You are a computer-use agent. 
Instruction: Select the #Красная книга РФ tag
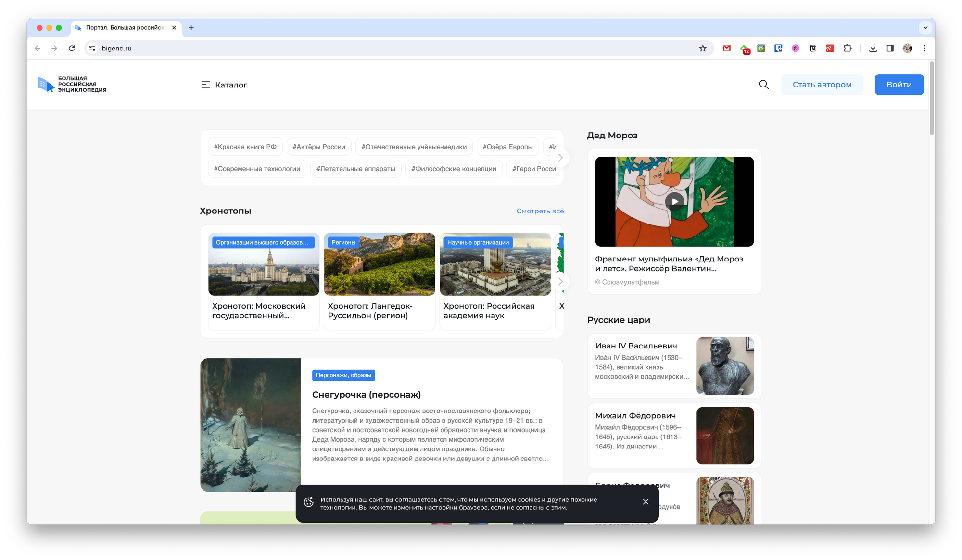[245, 147]
